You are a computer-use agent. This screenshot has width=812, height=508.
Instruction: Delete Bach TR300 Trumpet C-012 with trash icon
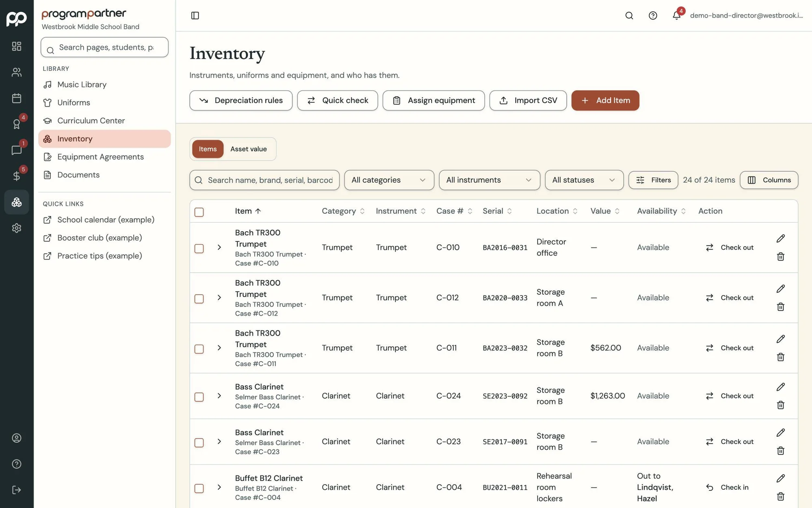pyautogui.click(x=780, y=307)
